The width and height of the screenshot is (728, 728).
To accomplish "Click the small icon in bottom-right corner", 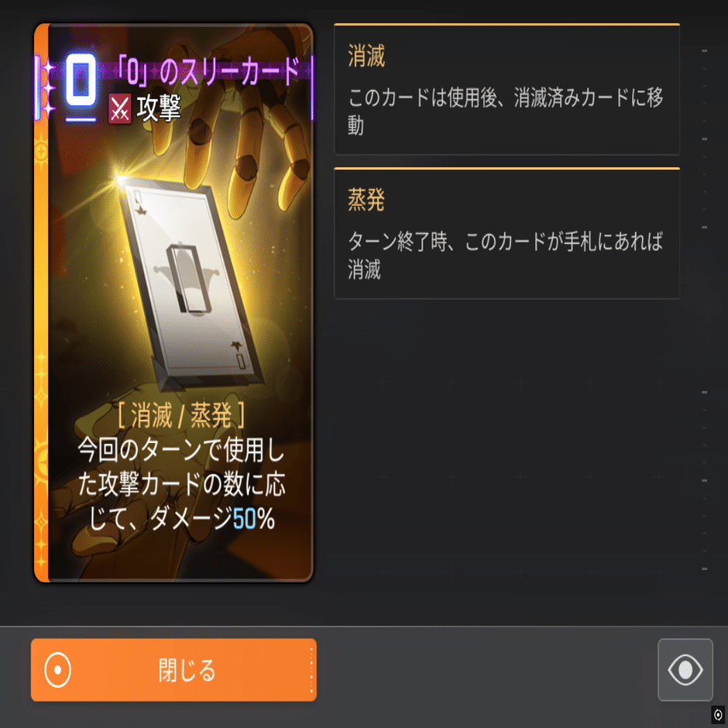I will (718, 715).
